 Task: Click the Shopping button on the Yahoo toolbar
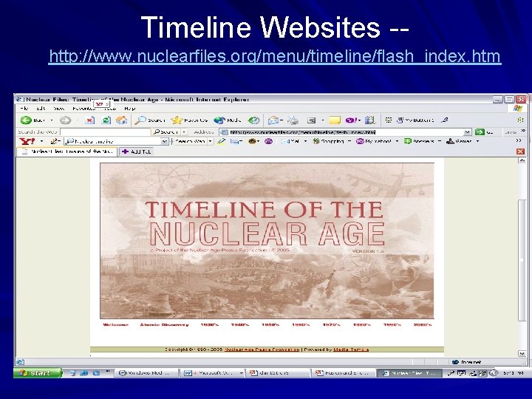328,141
